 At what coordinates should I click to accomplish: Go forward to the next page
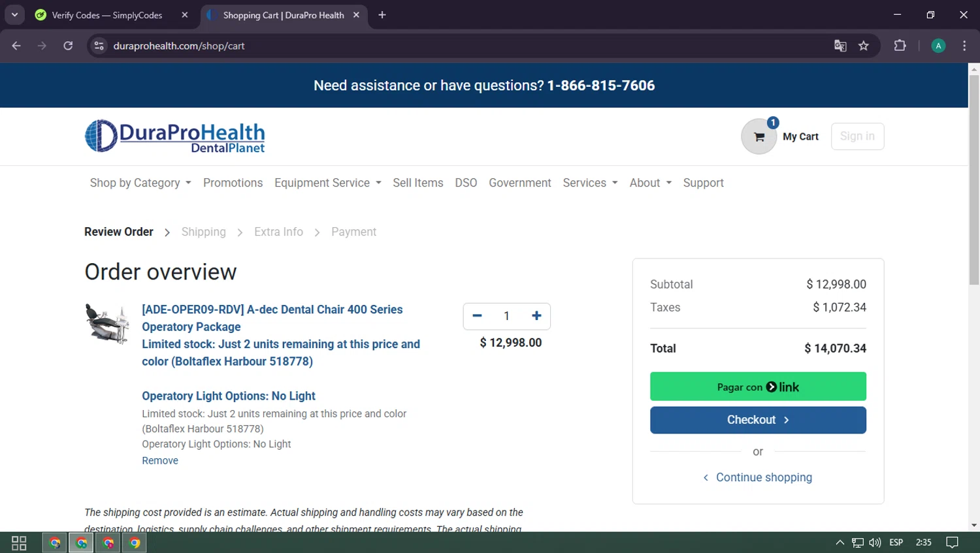tap(42, 46)
